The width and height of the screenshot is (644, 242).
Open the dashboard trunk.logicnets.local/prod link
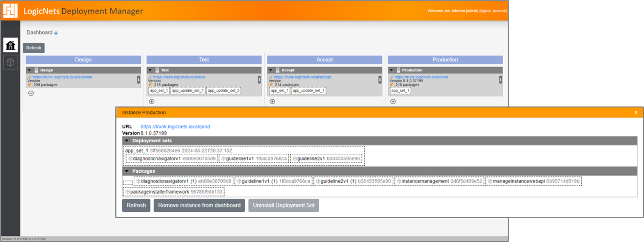coord(421,77)
